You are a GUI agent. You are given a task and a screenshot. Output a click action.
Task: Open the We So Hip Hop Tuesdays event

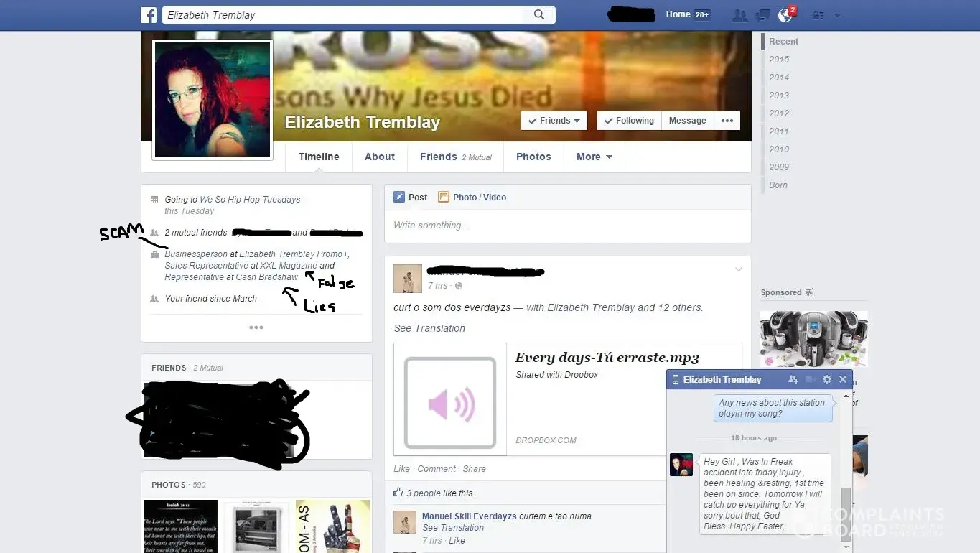pos(250,200)
